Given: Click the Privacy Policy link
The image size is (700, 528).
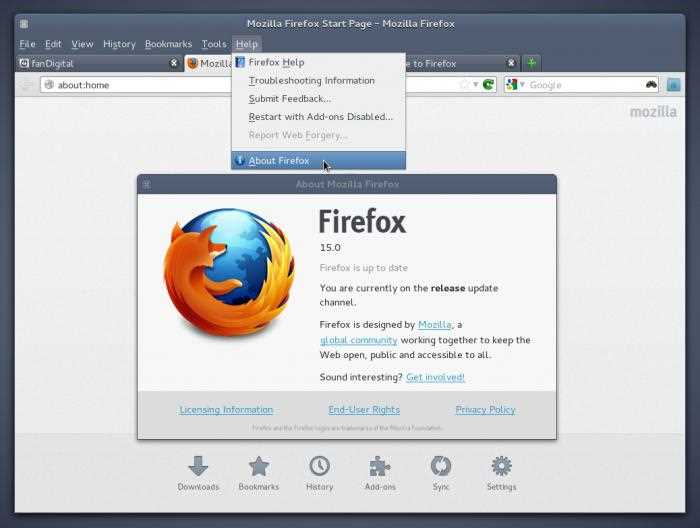Looking at the screenshot, I should point(485,409).
